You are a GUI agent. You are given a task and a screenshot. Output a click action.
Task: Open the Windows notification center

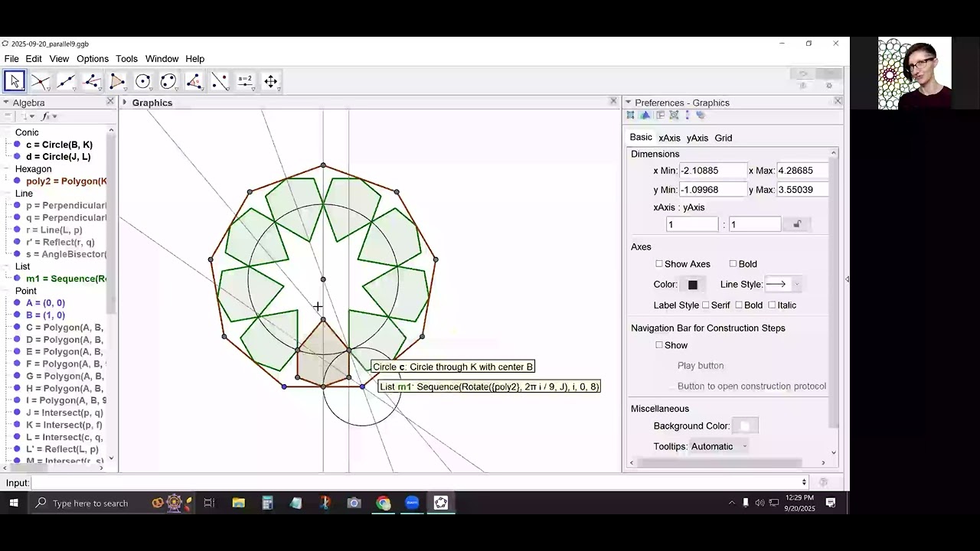click(831, 503)
